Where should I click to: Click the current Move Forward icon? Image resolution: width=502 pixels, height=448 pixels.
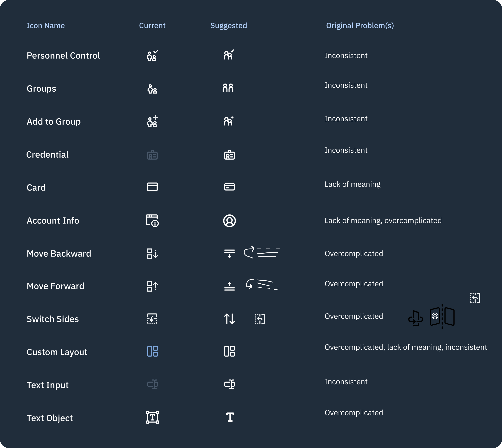click(x=152, y=286)
